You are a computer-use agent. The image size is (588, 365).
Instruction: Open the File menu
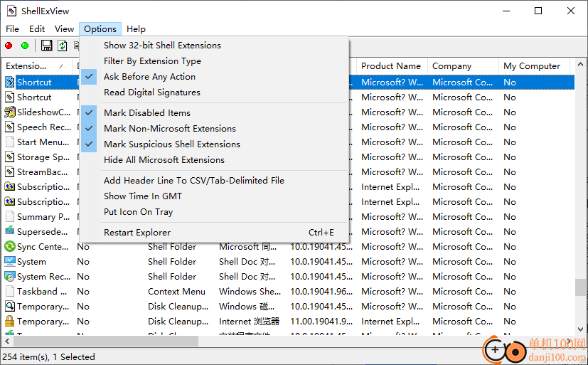[12, 29]
